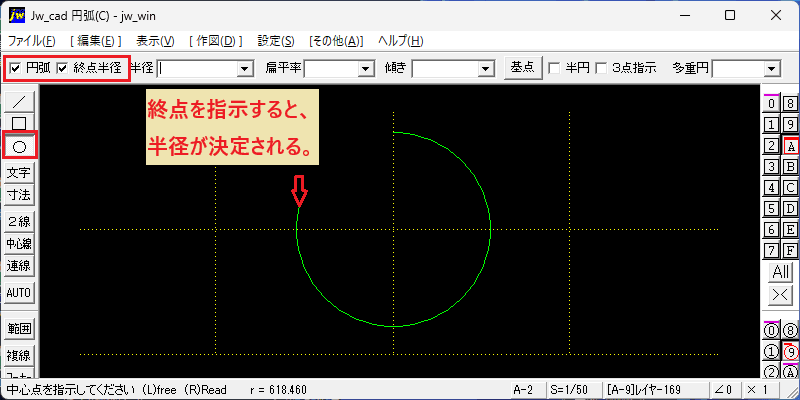Image resolution: width=800 pixels, height=400 pixels.
Task: Select the line drawing tool
Action: pyautogui.click(x=19, y=102)
